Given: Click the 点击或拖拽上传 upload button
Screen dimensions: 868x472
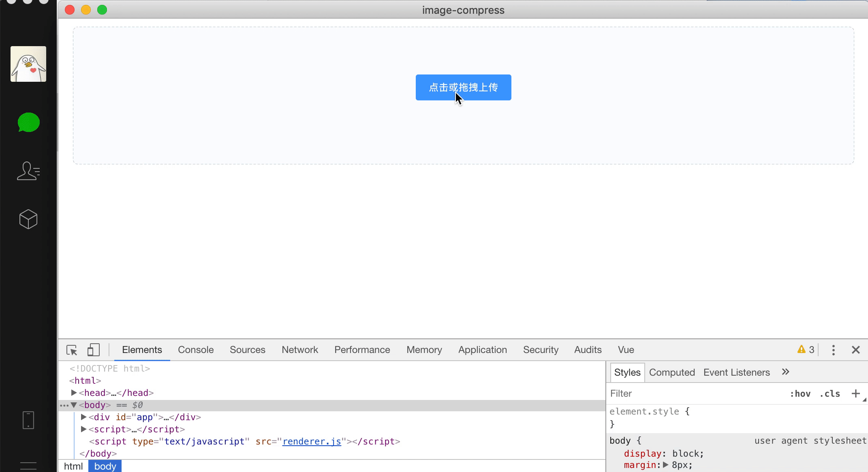Looking at the screenshot, I should (463, 87).
